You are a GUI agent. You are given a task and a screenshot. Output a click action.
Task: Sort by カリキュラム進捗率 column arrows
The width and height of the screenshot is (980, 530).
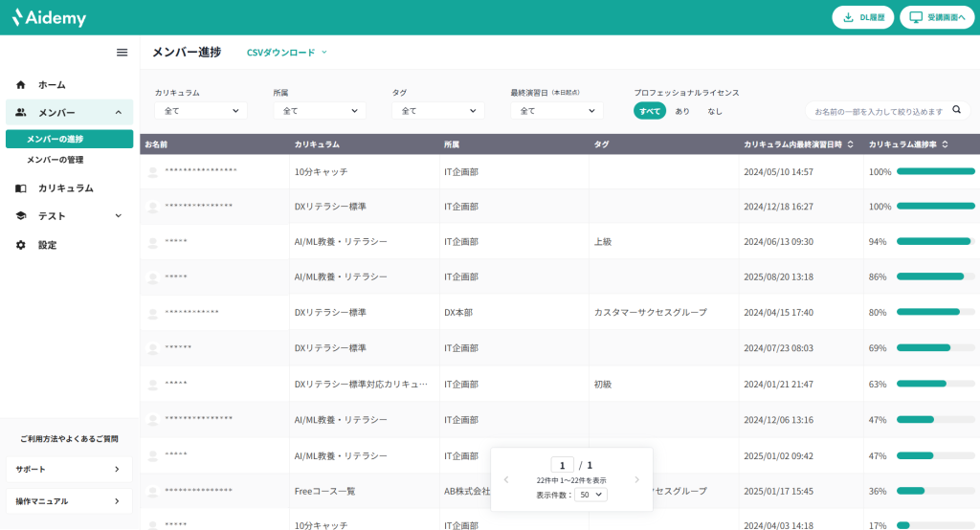tap(946, 144)
